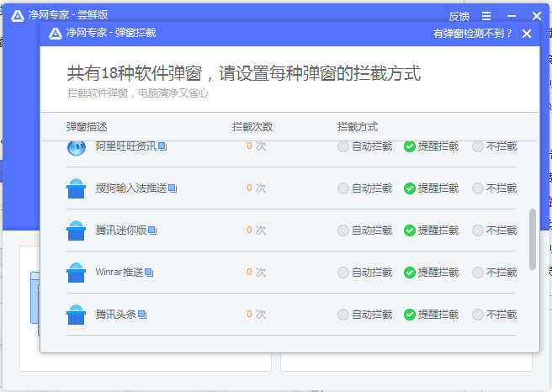The image size is (552, 392).
Task: Open popup preview icon next to 阿里旺旺资讯
Action: coord(162,146)
